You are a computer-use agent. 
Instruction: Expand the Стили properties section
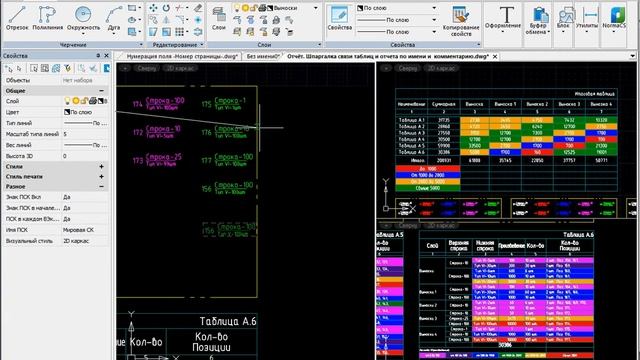(101, 167)
